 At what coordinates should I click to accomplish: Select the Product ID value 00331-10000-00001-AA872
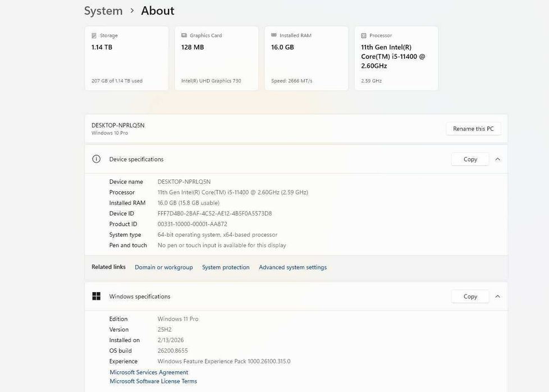(192, 224)
